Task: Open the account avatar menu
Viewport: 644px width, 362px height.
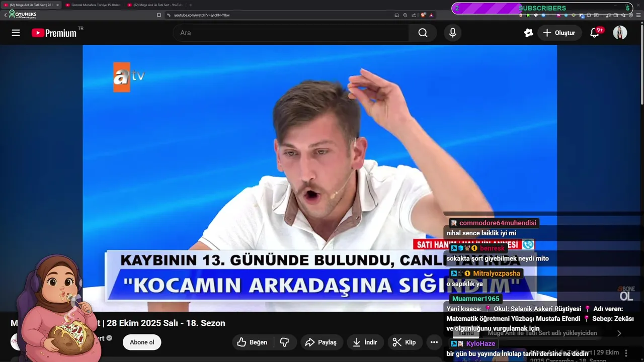Action: 620,33
